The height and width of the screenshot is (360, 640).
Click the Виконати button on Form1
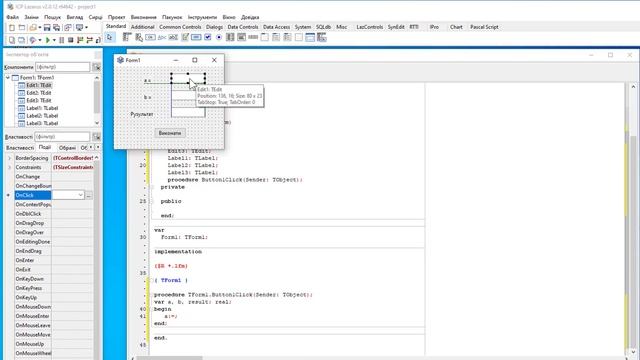point(170,133)
